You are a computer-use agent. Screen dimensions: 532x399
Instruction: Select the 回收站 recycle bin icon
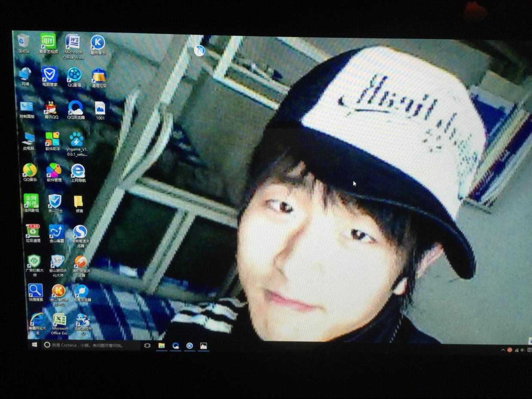24,41
